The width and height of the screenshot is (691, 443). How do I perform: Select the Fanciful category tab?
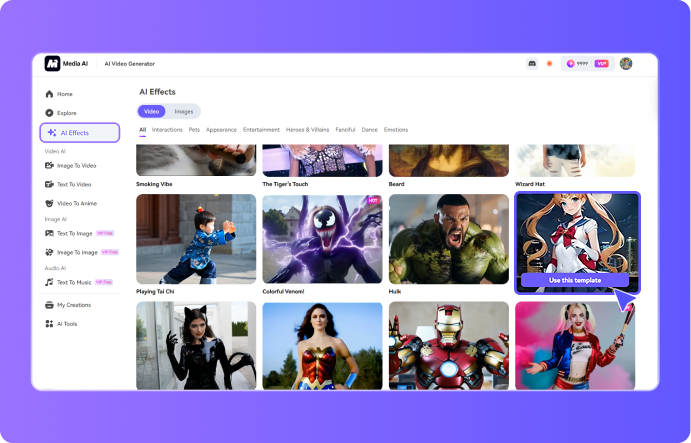[345, 130]
